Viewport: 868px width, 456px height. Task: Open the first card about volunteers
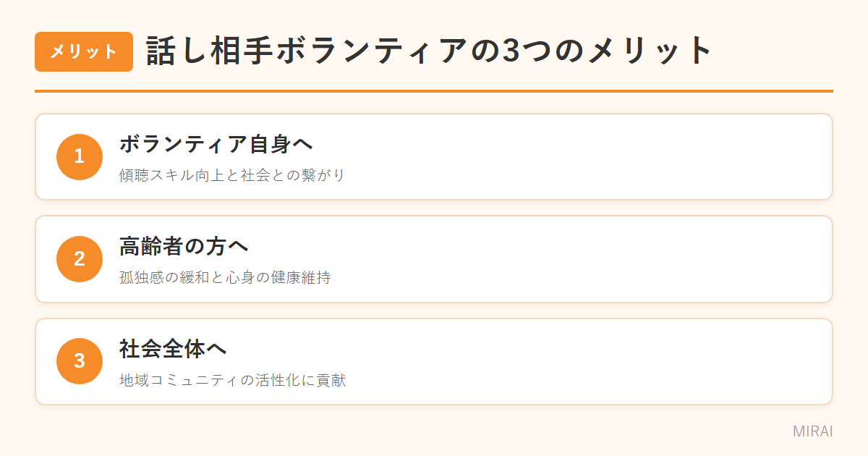pyautogui.click(x=434, y=156)
